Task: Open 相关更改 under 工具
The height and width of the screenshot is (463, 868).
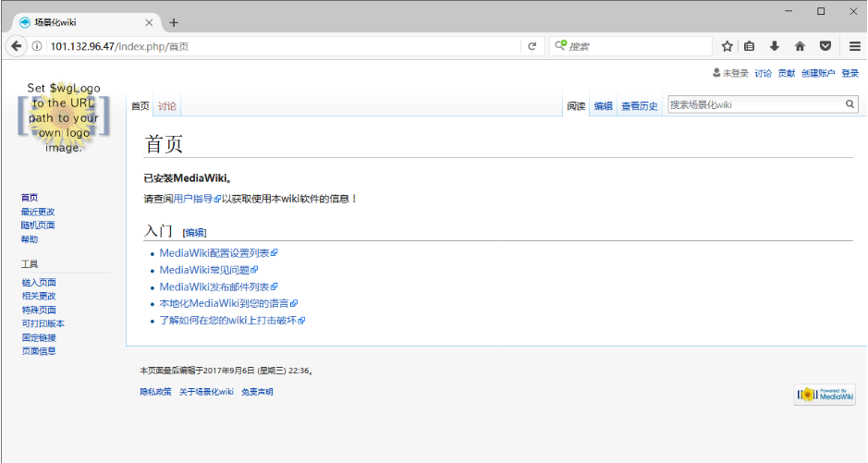Action: click(x=39, y=296)
